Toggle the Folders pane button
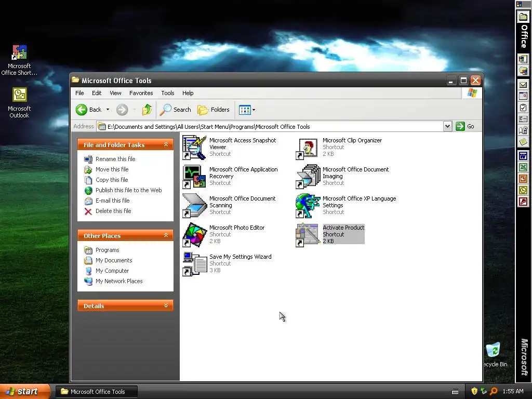532x399 pixels. point(214,110)
